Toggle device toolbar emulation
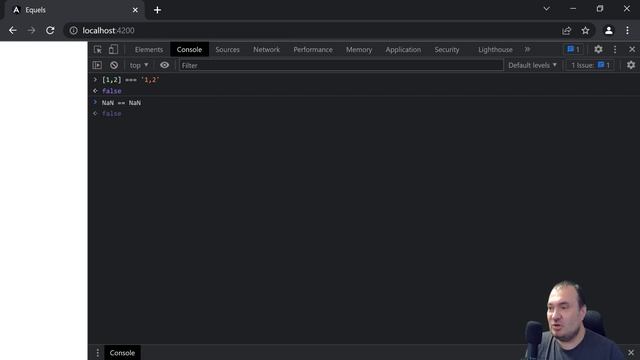Screen dimensions: 640x360 point(113,49)
